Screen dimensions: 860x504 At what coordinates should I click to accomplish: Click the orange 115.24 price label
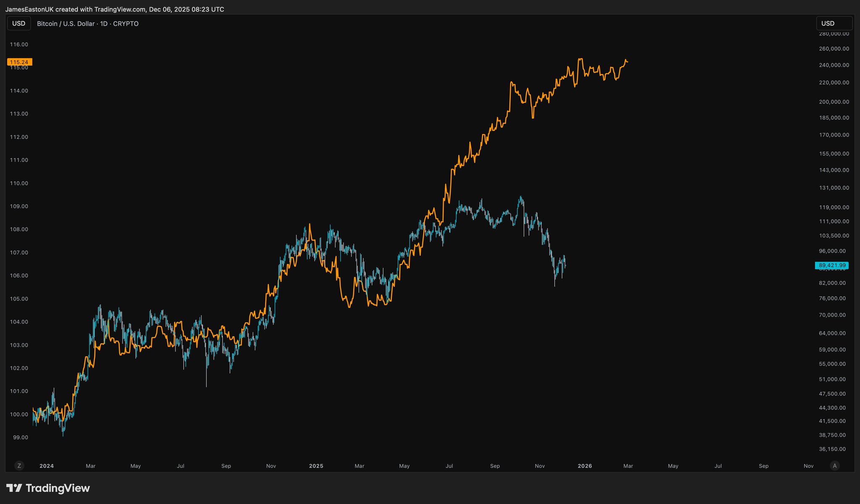click(19, 62)
